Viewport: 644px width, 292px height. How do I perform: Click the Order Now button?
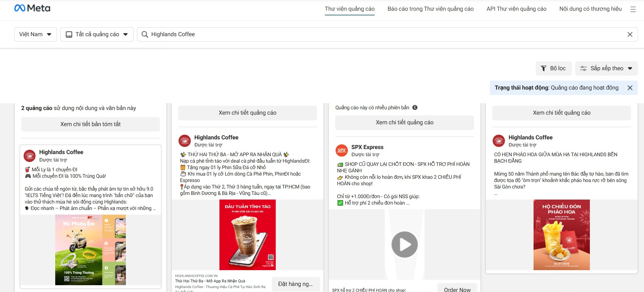[457, 288]
